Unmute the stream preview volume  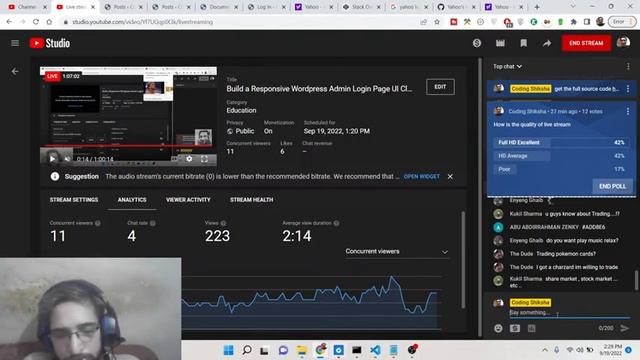click(67, 159)
